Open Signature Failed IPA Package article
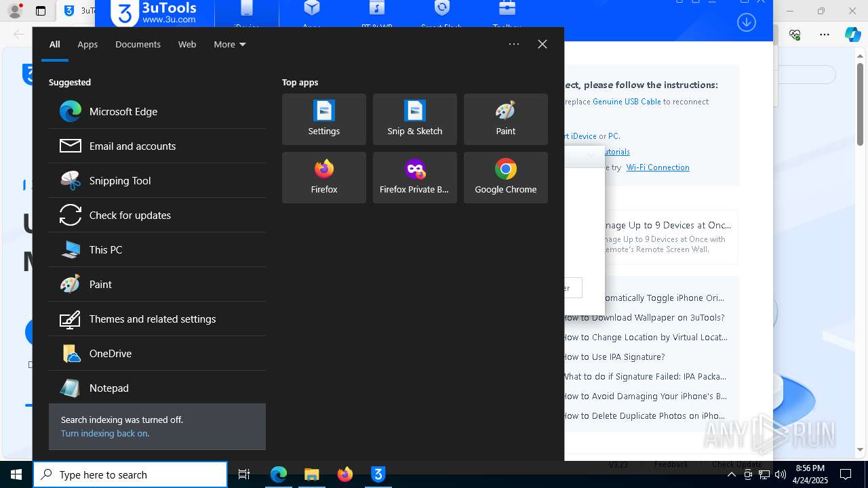The image size is (868, 488). click(645, 376)
